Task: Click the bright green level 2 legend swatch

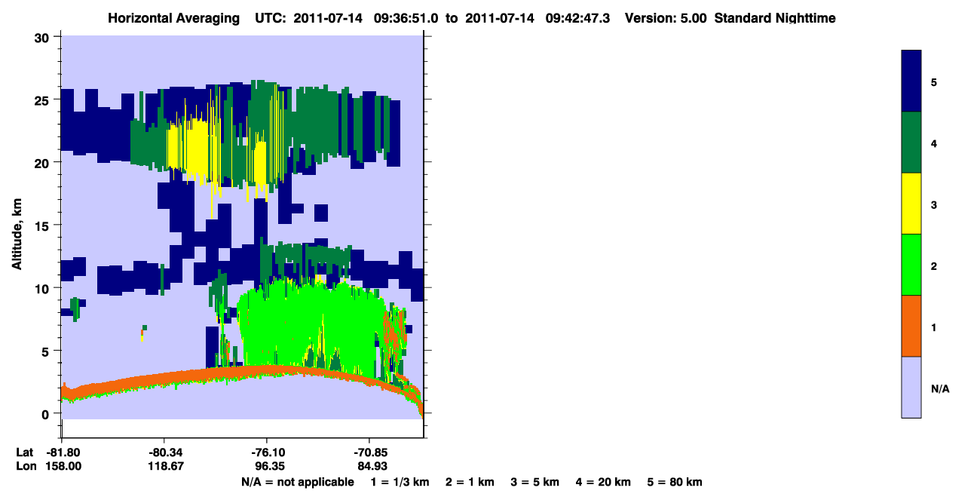Action: pos(911,265)
